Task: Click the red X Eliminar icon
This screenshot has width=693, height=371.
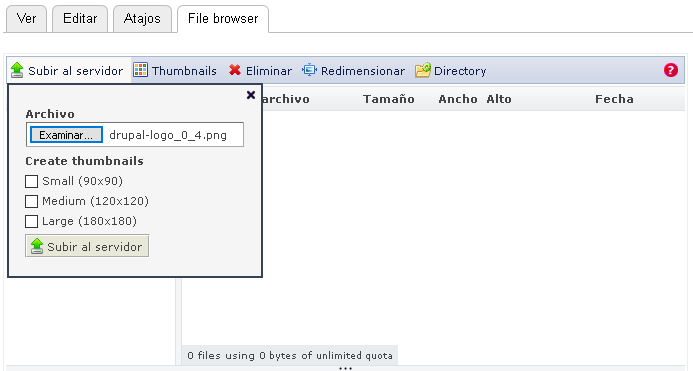Action: tap(235, 70)
